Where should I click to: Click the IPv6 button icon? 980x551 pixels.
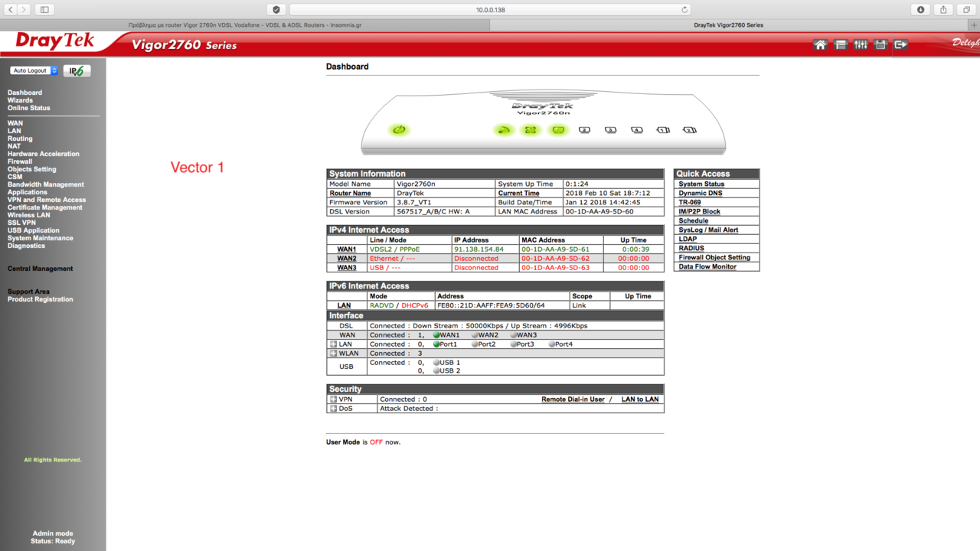tap(77, 70)
